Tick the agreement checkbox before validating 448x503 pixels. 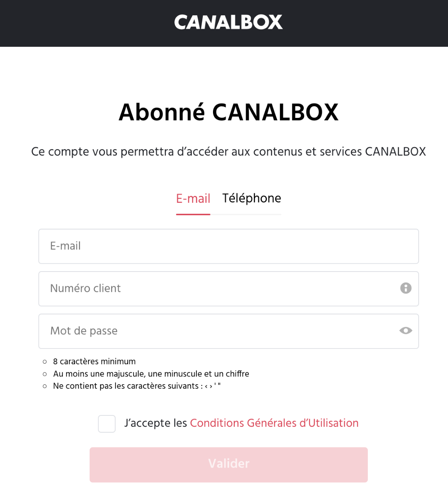click(x=106, y=424)
